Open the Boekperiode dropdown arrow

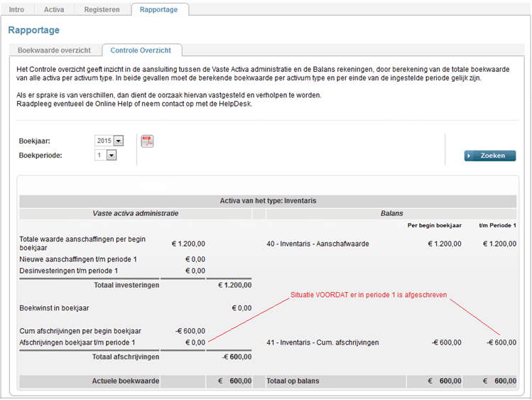[x=112, y=156]
